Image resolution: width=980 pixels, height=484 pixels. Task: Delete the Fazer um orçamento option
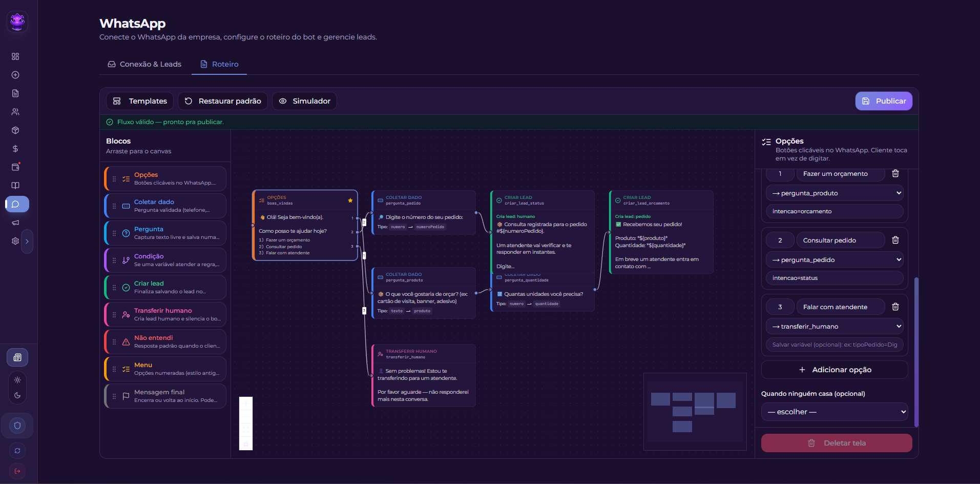895,173
